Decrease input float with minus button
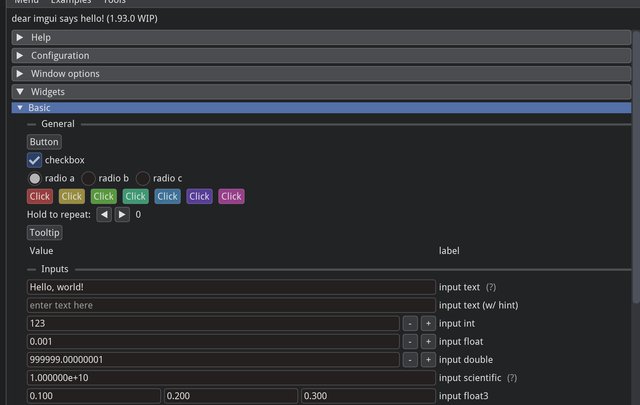 click(410, 342)
